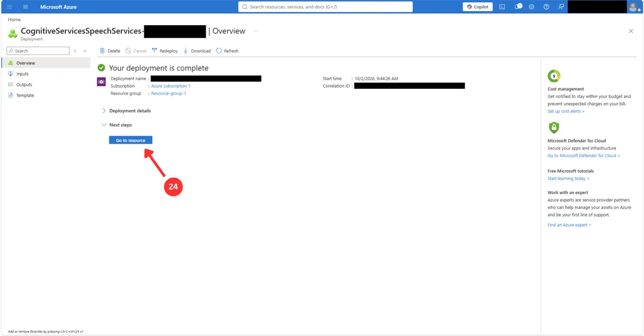
Task: Close the deployment overview blade
Action: point(631,31)
